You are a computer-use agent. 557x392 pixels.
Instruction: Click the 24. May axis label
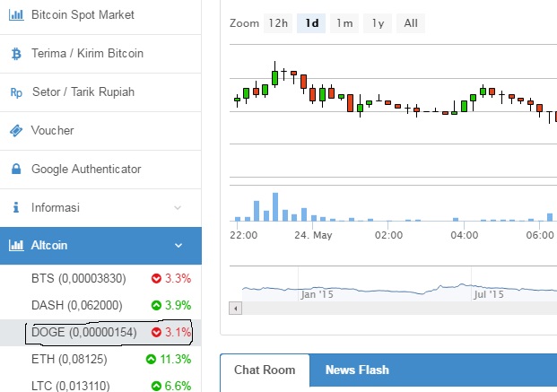pos(313,235)
